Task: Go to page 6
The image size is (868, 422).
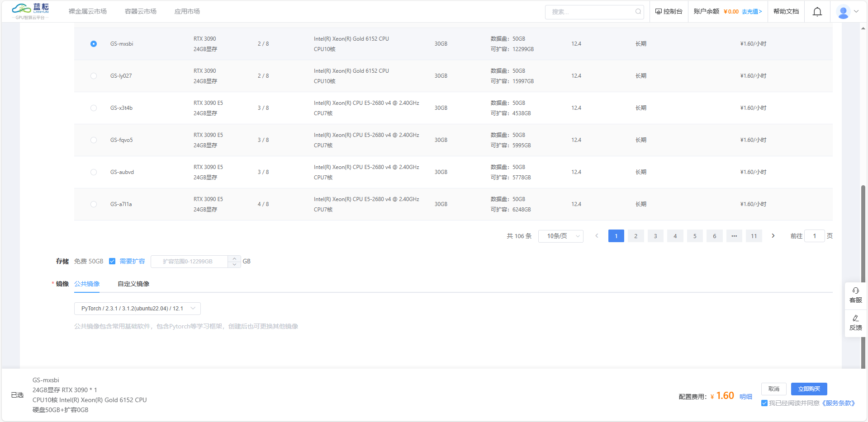Action: [x=715, y=236]
